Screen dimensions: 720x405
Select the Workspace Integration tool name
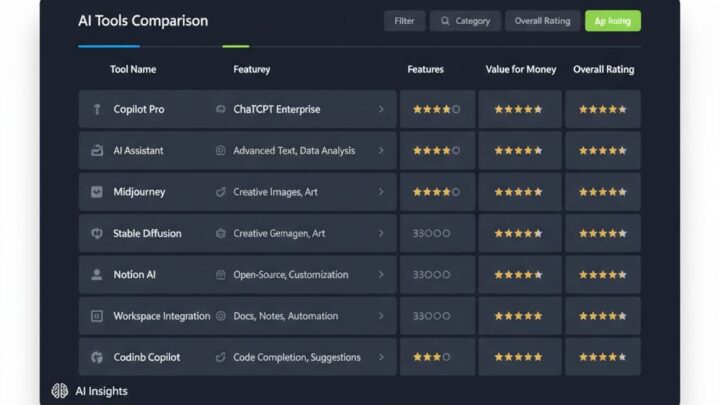162,316
